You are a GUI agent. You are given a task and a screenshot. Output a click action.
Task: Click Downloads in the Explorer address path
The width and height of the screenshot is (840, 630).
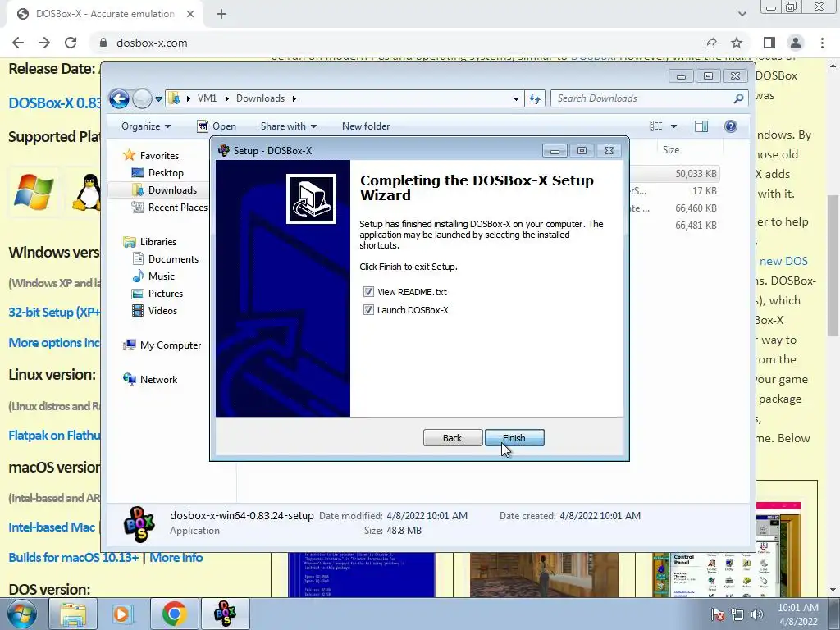[260, 98]
